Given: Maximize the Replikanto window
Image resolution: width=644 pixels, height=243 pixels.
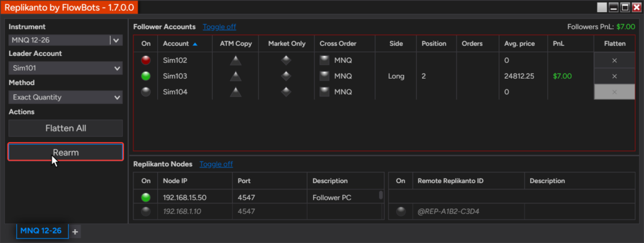Looking at the screenshot, I should point(625,7).
